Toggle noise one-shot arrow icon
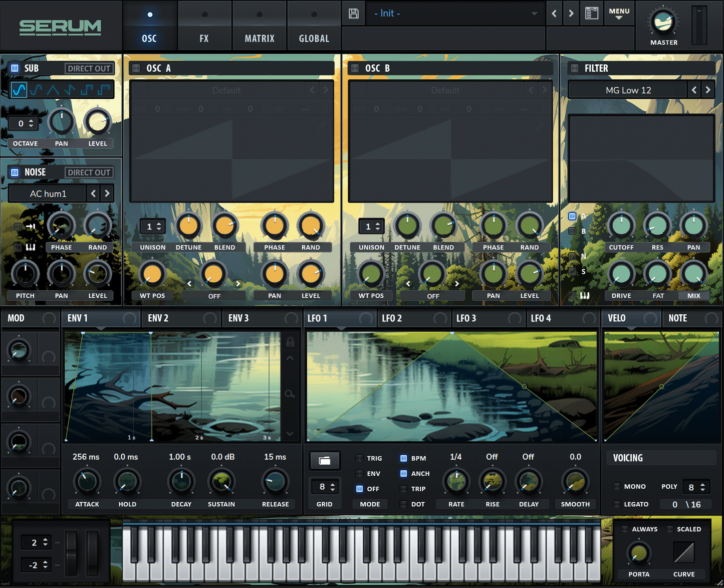This screenshot has height=588, width=724. pyautogui.click(x=31, y=227)
